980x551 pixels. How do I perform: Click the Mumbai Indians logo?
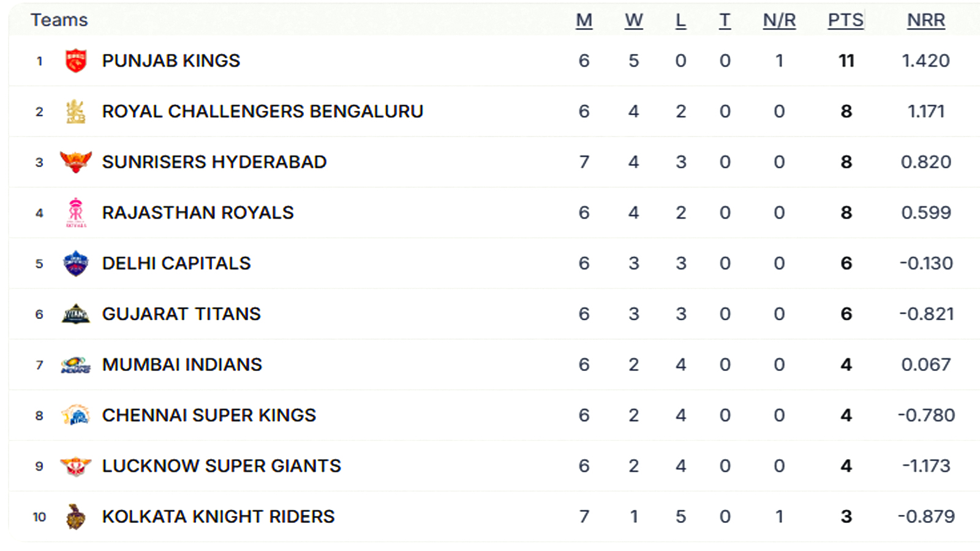point(76,365)
